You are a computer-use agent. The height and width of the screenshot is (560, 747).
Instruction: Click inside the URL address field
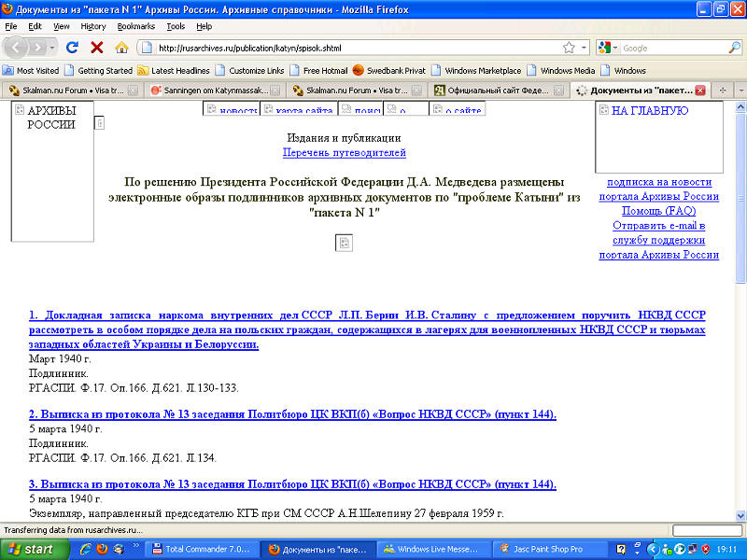click(x=355, y=48)
